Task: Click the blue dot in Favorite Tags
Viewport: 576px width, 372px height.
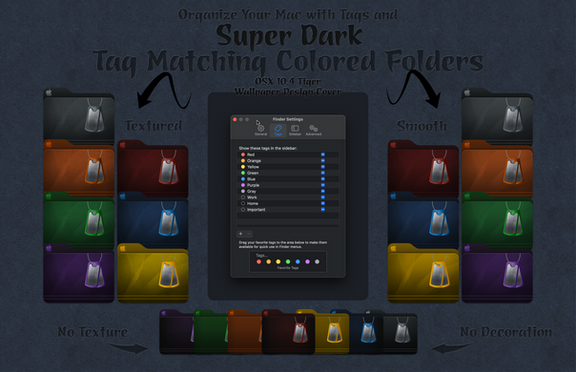Action: 298,262
